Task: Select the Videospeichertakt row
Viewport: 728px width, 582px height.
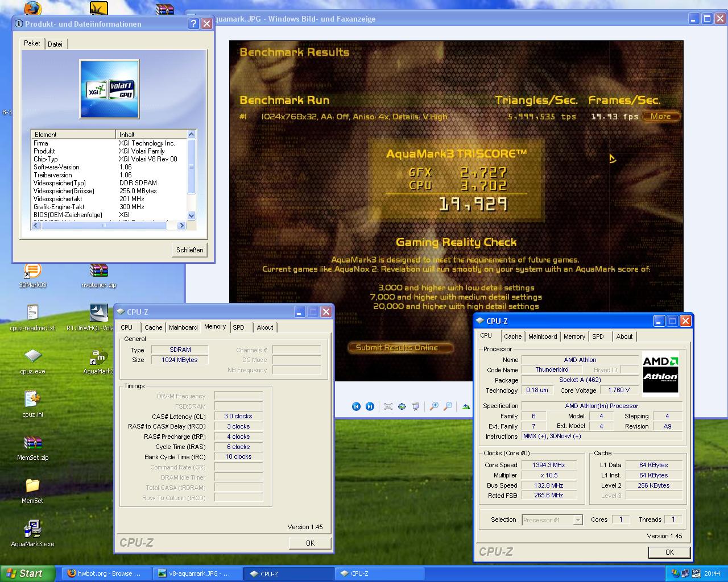Action: [x=109, y=199]
